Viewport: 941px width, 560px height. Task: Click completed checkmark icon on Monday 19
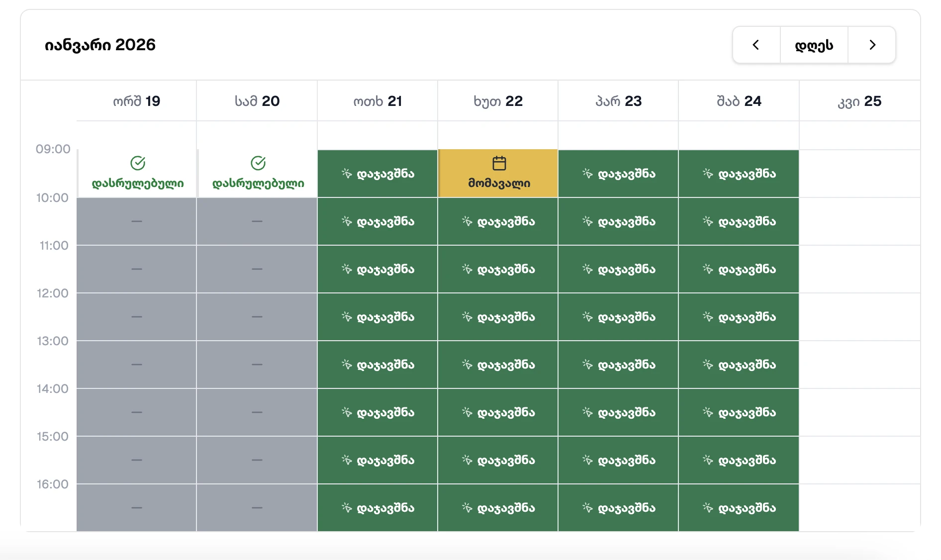click(138, 163)
